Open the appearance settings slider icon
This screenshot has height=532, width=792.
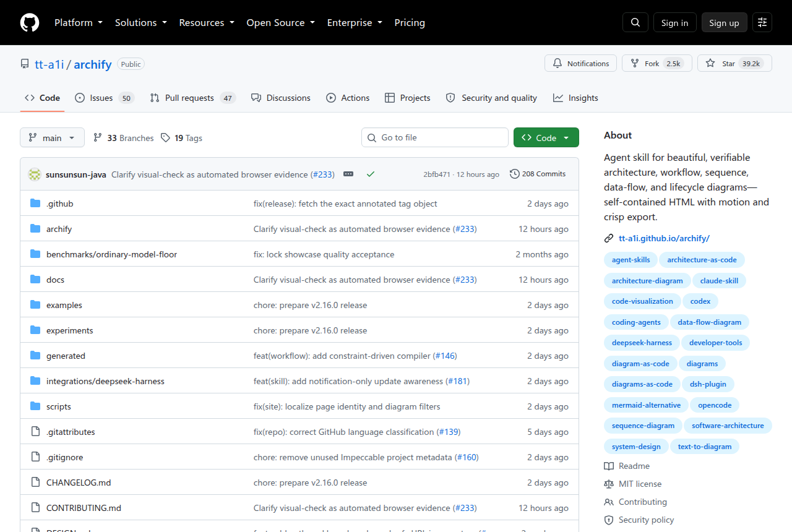coord(762,22)
